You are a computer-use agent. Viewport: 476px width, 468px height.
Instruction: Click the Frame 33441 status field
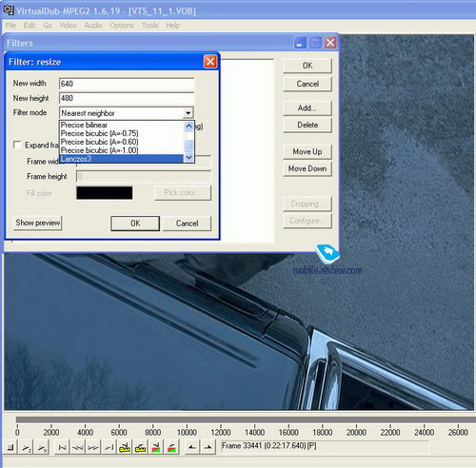(x=326, y=446)
